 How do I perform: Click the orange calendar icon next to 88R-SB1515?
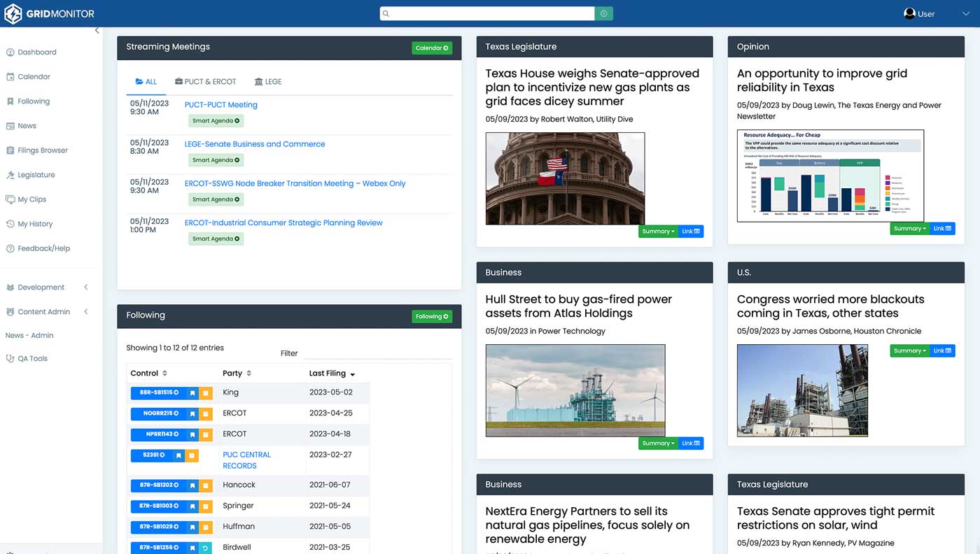205,393
